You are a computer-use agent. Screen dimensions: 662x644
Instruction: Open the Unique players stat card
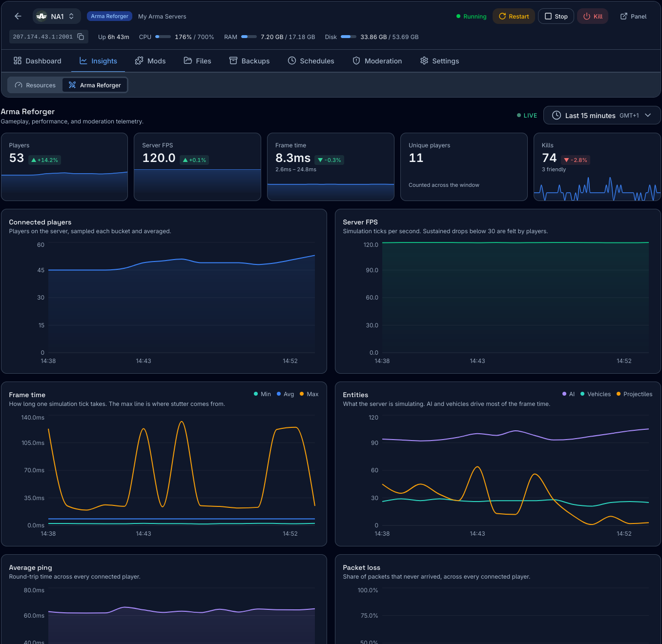[464, 167]
